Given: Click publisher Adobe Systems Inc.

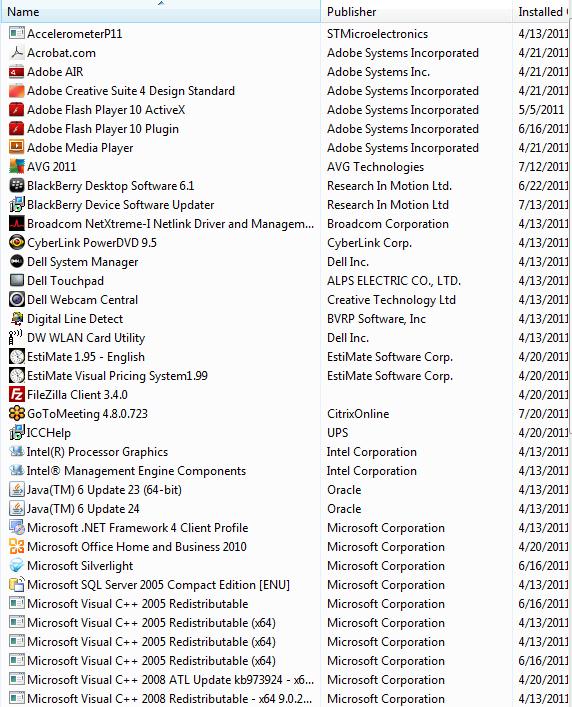Looking at the screenshot, I should coord(378,72).
